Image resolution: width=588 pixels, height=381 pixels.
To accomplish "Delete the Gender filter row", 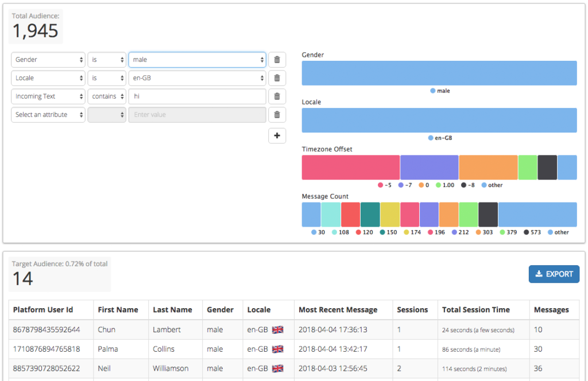I will (x=277, y=60).
